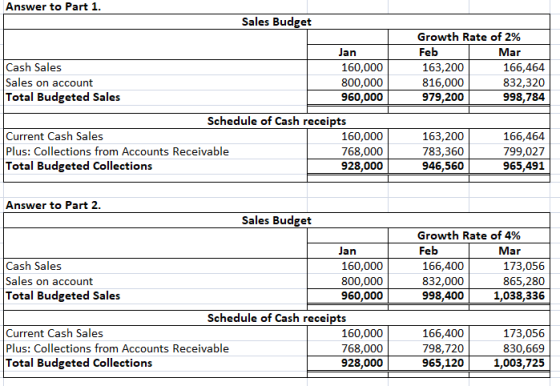Viewport: 560px width, 386px height.
Task: Select the cell showing 965,120
Action: [x=429, y=363]
